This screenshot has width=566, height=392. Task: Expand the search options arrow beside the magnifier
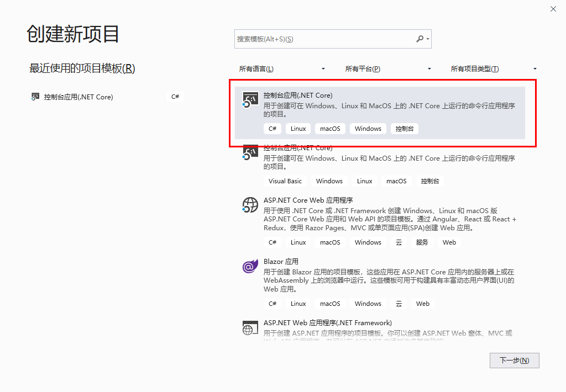(428, 39)
